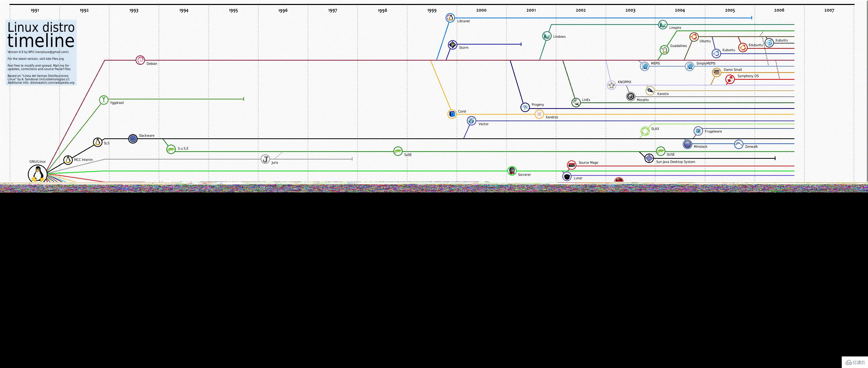
Task: Click the 1991 year label
Action: tap(35, 10)
